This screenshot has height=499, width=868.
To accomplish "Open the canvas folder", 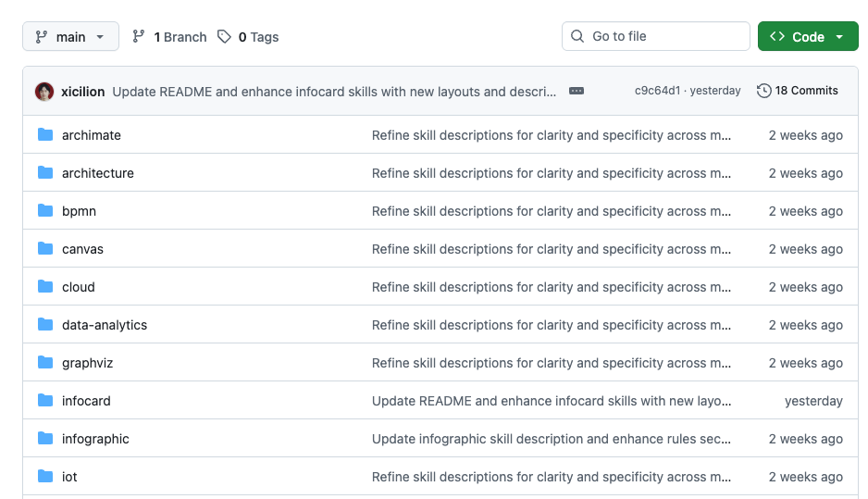I will click(82, 249).
